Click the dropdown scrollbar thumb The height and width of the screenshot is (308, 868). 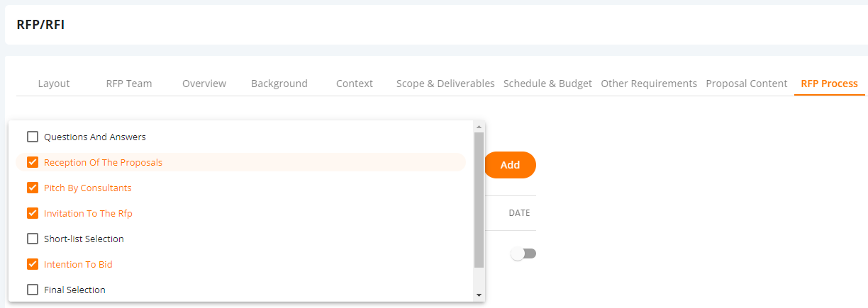(479, 200)
